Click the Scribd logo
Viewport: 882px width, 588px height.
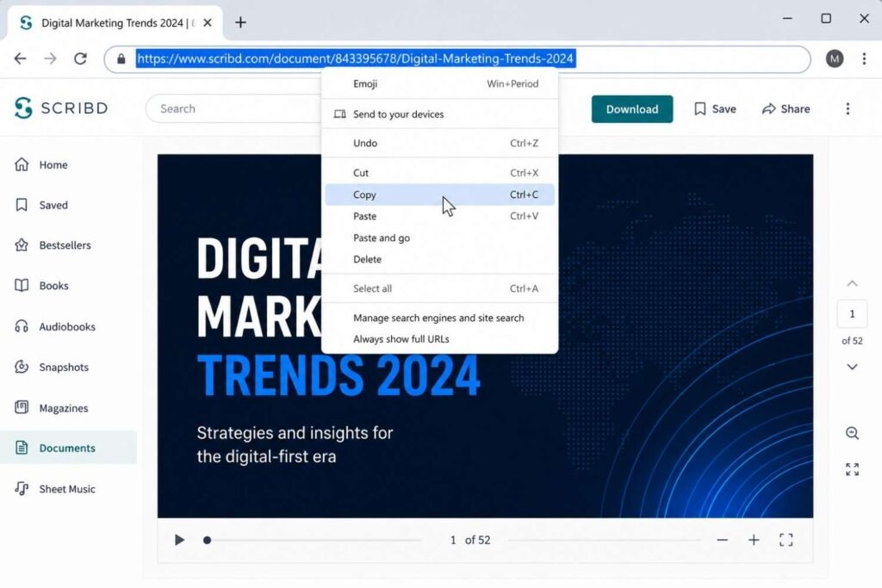tap(61, 108)
